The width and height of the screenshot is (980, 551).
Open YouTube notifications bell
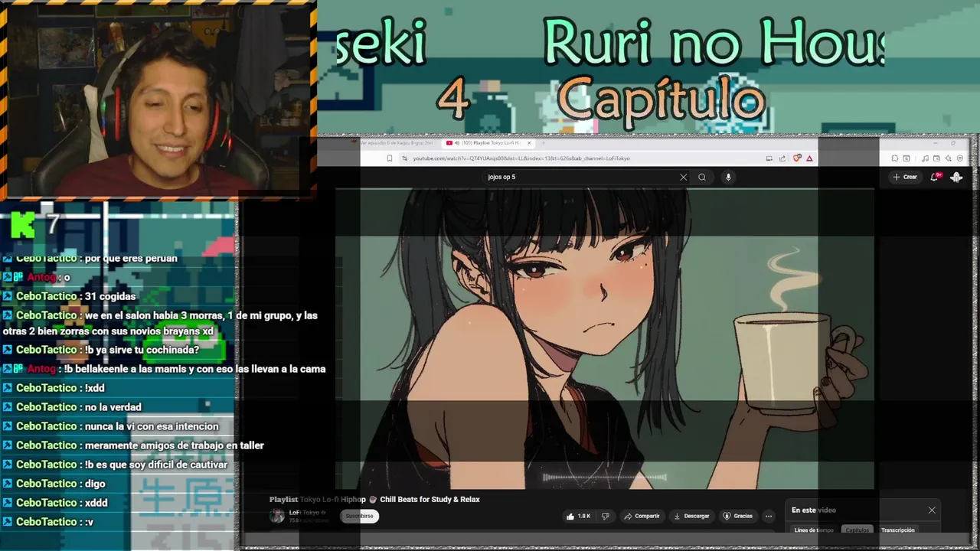tap(935, 177)
